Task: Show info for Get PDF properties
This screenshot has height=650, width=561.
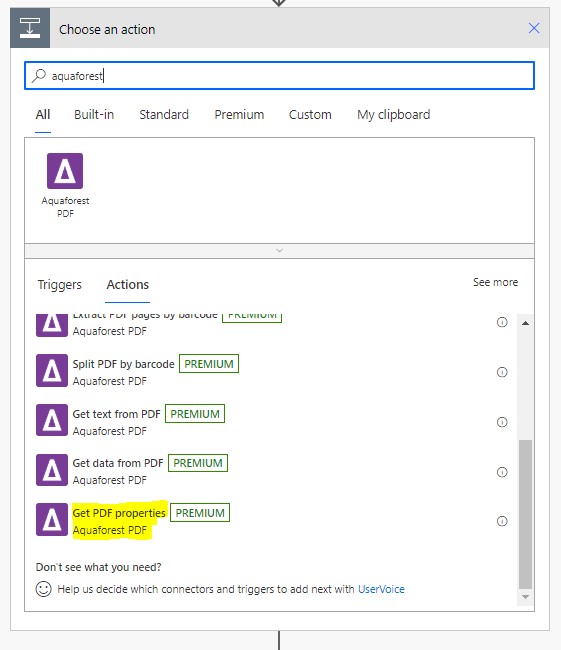Action: point(502,521)
